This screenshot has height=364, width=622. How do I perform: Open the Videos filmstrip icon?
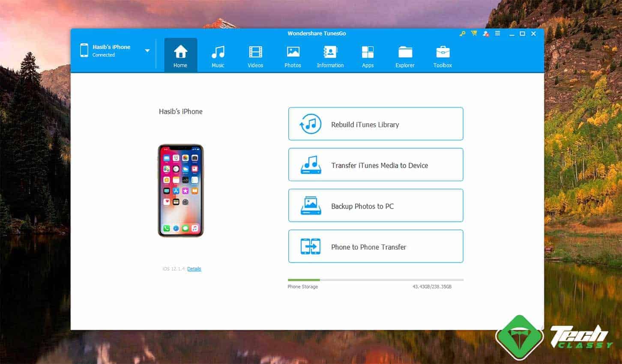(x=255, y=52)
